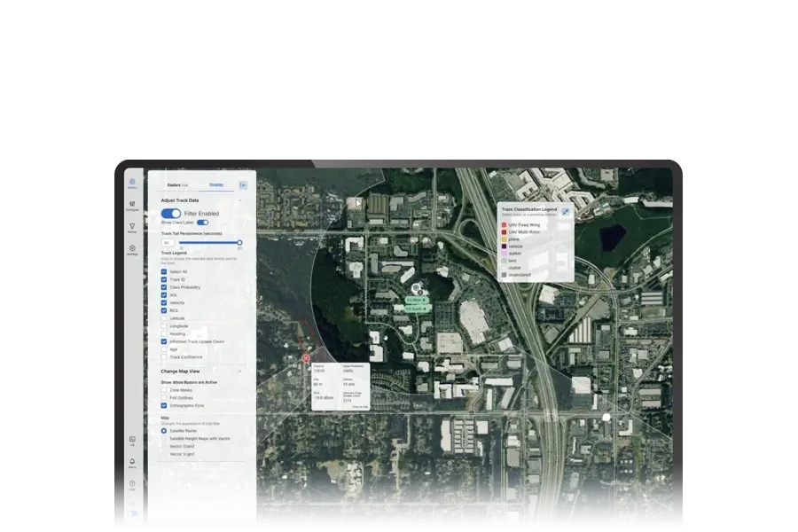Switch to the Display tab
Screen dimensions: 798x532
[216, 185]
